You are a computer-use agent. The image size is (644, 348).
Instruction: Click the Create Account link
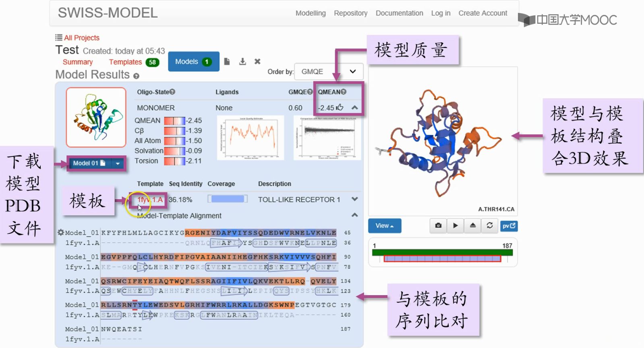pyautogui.click(x=482, y=13)
